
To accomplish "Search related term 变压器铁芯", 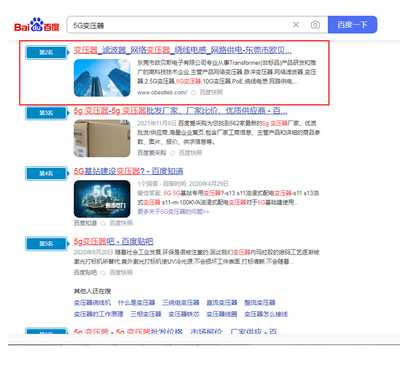I will pos(184,314).
